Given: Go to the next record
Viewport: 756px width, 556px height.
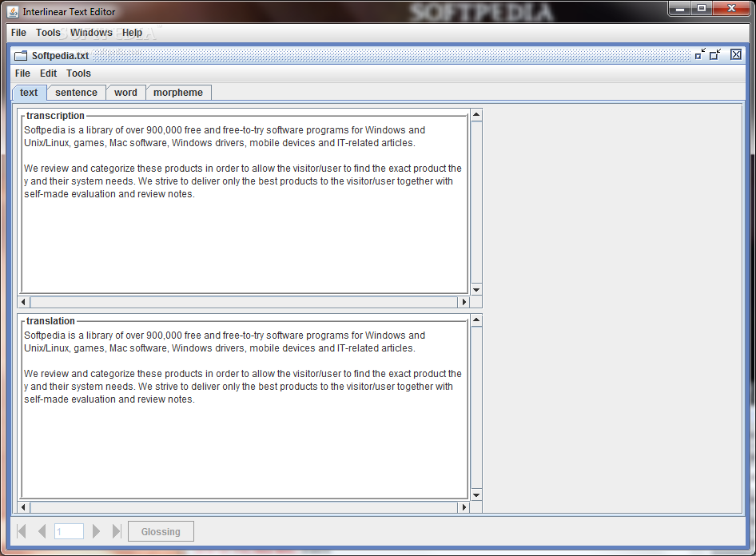Looking at the screenshot, I should [96, 531].
